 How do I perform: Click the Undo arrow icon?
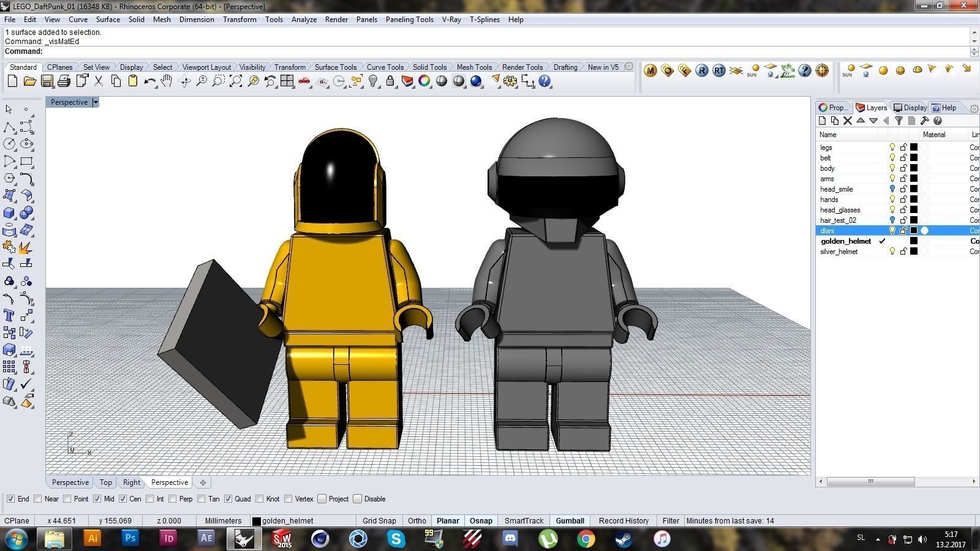point(149,81)
